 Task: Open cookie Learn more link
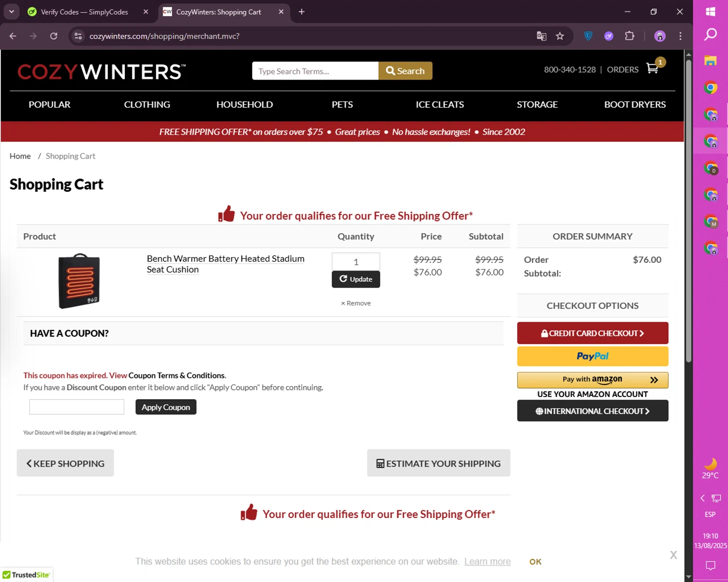click(487, 562)
